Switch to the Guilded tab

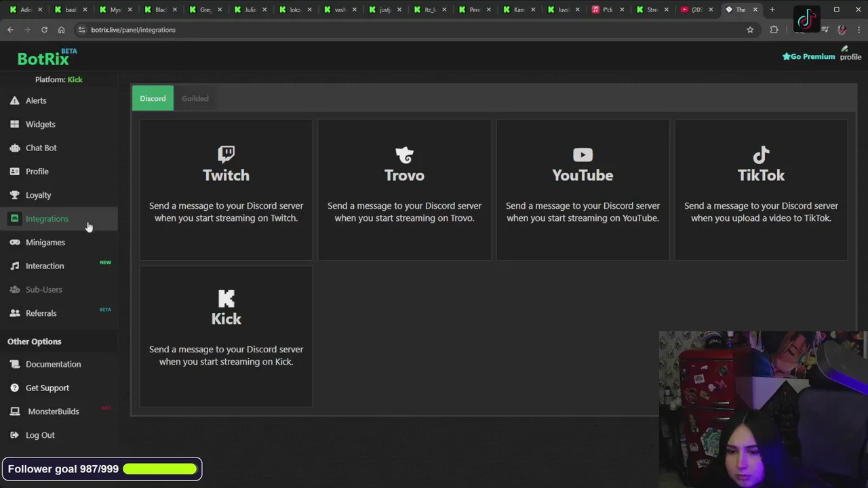(195, 98)
